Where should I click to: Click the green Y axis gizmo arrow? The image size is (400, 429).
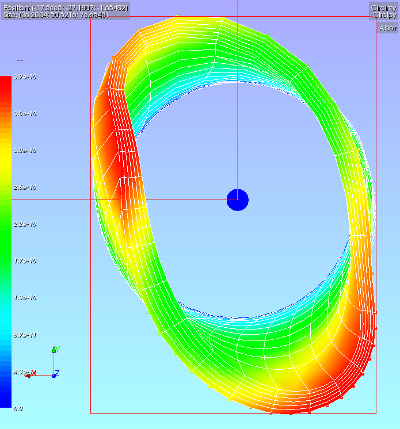point(54,350)
